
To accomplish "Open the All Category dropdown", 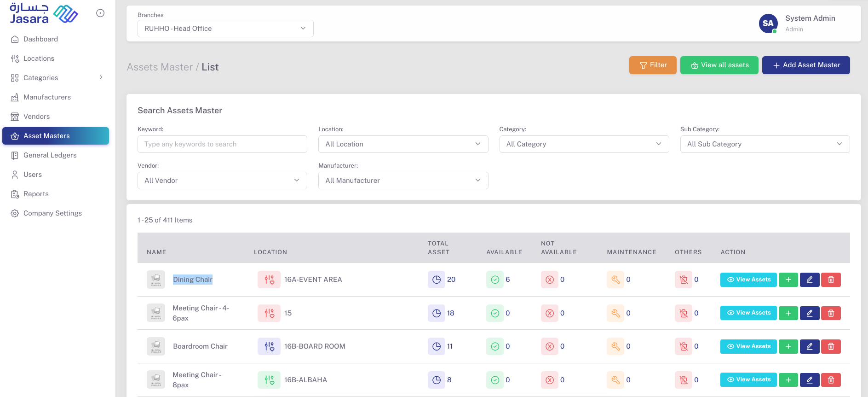I will coord(584,144).
